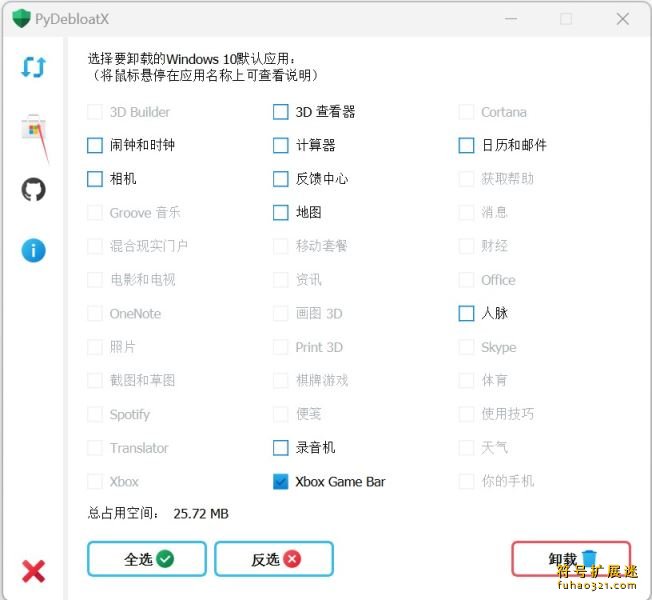Click the 使用技巧 label
The image size is (652, 600).
(x=507, y=414)
